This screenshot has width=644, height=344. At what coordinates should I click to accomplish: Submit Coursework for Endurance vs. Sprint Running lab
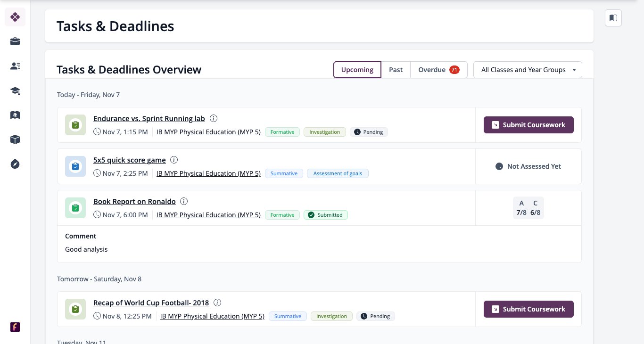pos(528,125)
